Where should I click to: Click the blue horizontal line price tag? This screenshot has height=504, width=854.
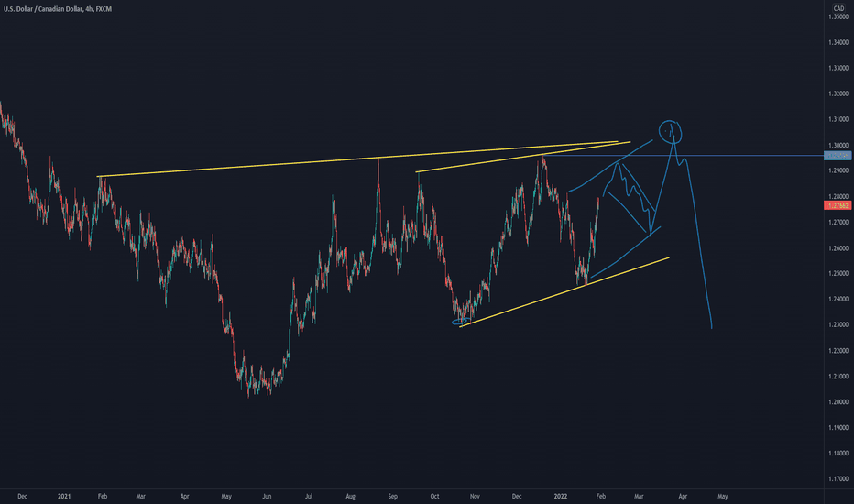click(x=838, y=156)
